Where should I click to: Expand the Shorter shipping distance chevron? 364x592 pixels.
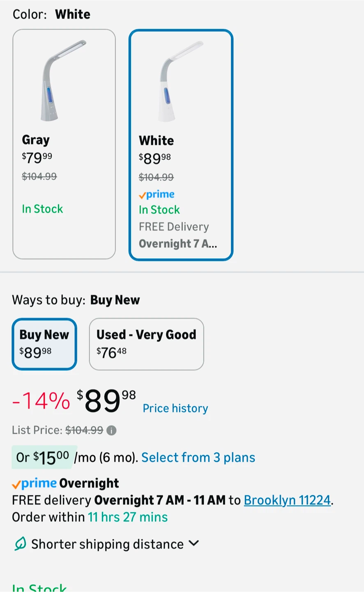click(194, 543)
